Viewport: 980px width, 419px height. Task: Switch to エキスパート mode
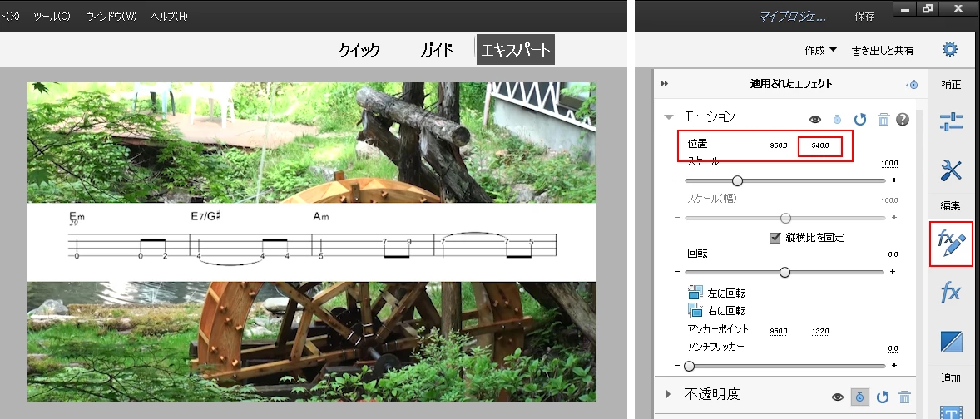click(x=516, y=49)
